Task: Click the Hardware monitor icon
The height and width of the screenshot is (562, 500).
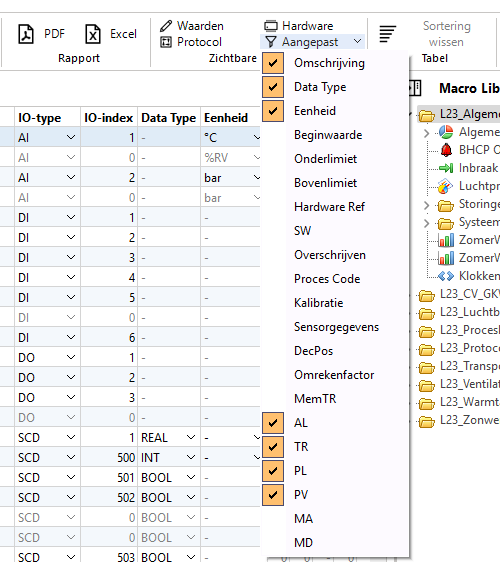Action: coord(271,26)
